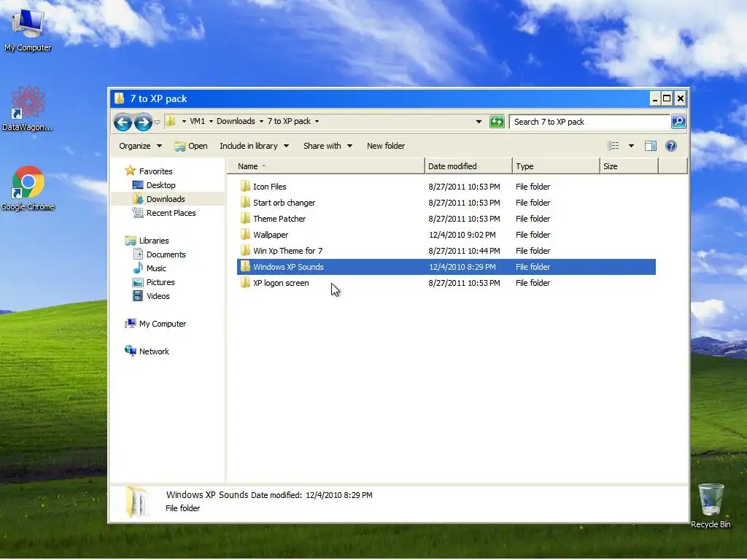Open the Pictures library
The image size is (747, 560).
153,282
